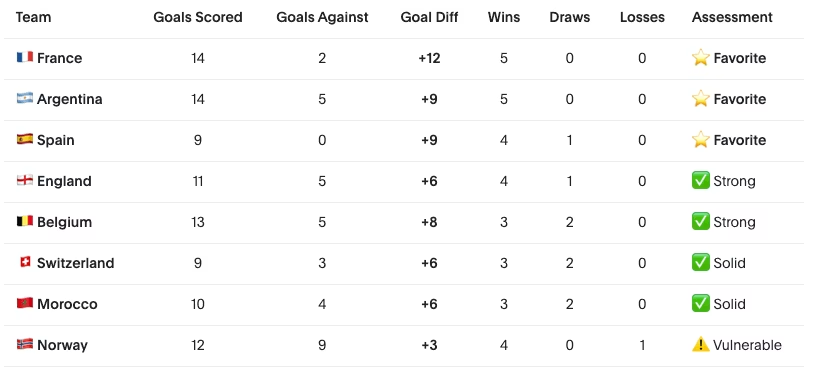Select the Assessment column header
This screenshot has width=819, height=375.
coord(732,17)
